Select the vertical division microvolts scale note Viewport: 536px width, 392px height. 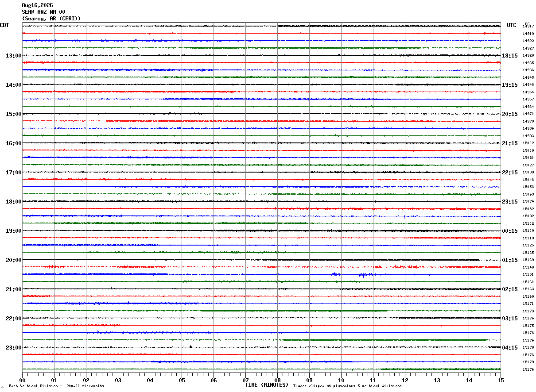pos(56,386)
